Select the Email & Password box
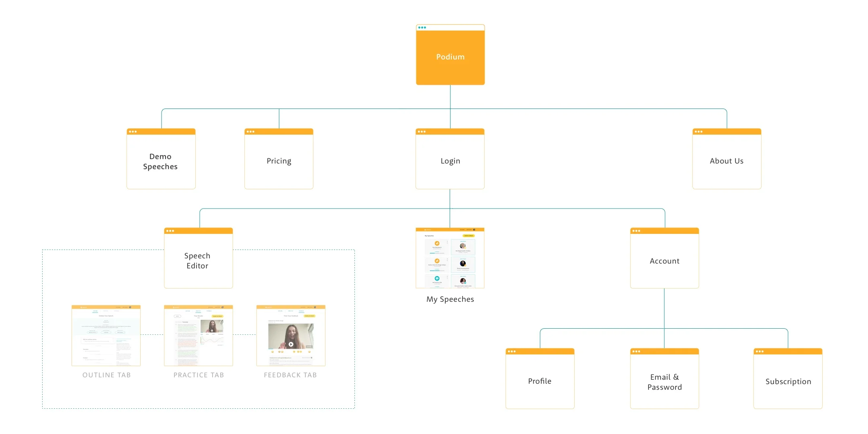Screen dimensions: 868x434 (x=665, y=379)
